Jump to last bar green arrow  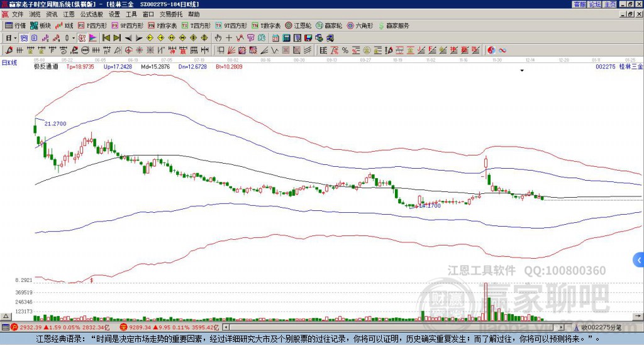117,38
